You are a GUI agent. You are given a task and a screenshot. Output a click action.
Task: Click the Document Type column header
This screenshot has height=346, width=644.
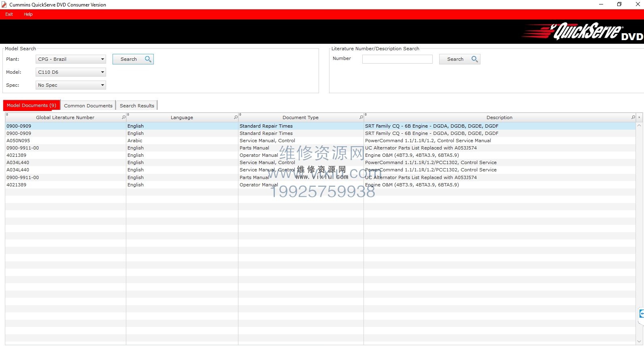(300, 117)
